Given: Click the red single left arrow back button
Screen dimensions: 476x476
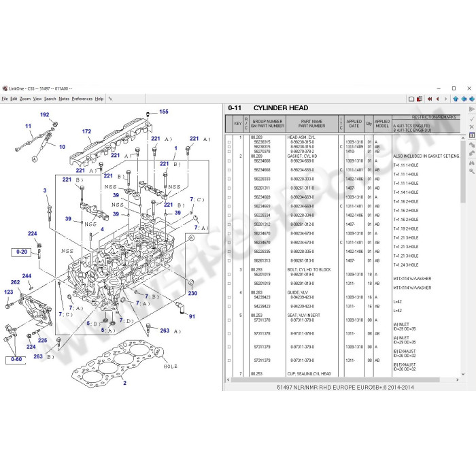Looking at the screenshot, I should [437, 99].
